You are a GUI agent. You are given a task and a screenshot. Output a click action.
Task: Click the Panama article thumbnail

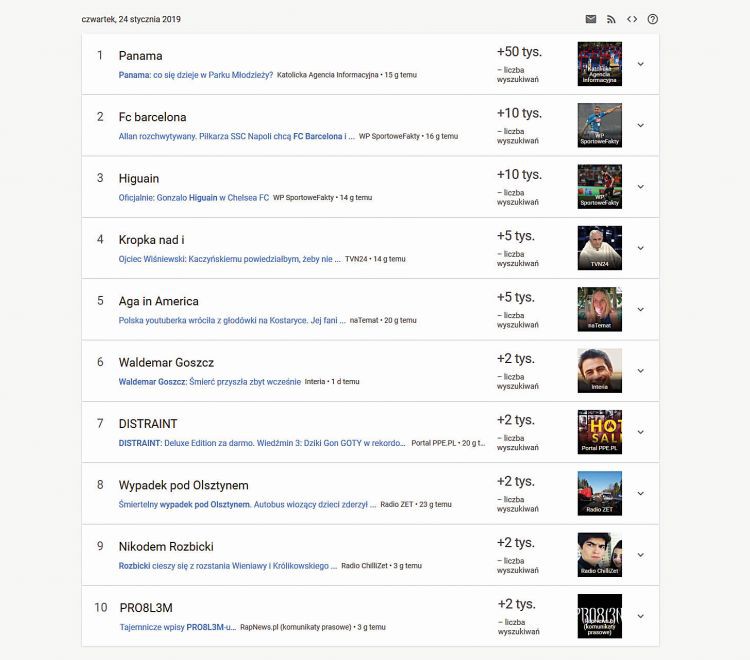(600, 64)
